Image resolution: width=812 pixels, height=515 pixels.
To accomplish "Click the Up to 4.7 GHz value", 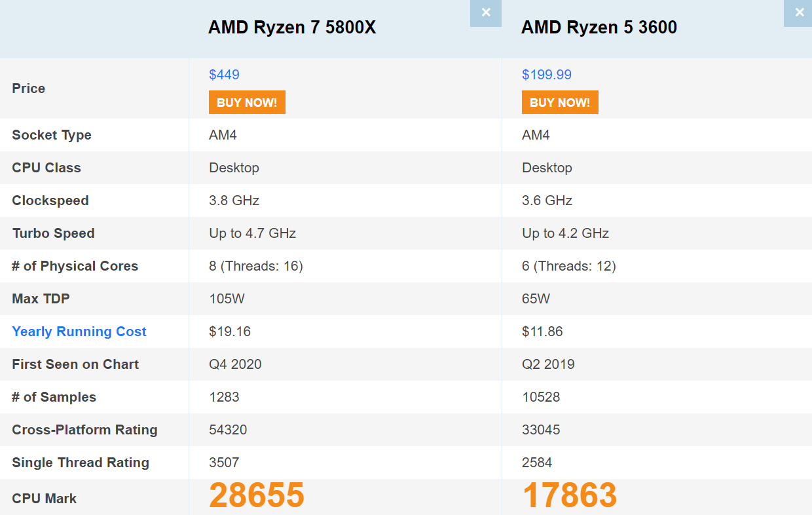I will click(x=253, y=233).
